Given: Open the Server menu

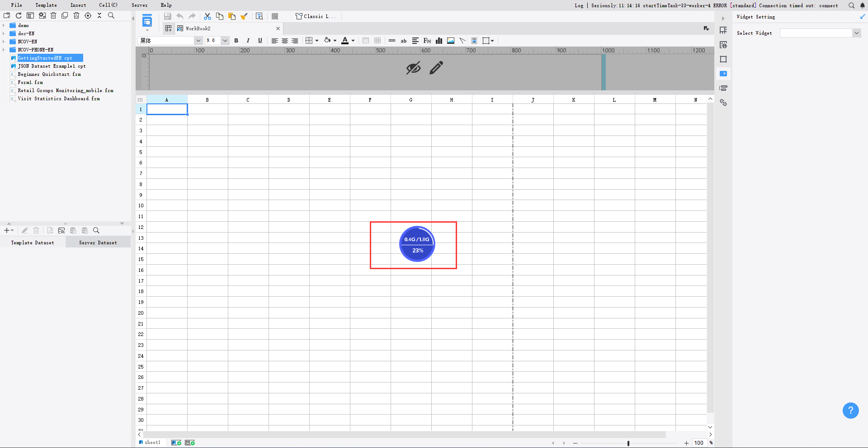Looking at the screenshot, I should [x=140, y=5].
